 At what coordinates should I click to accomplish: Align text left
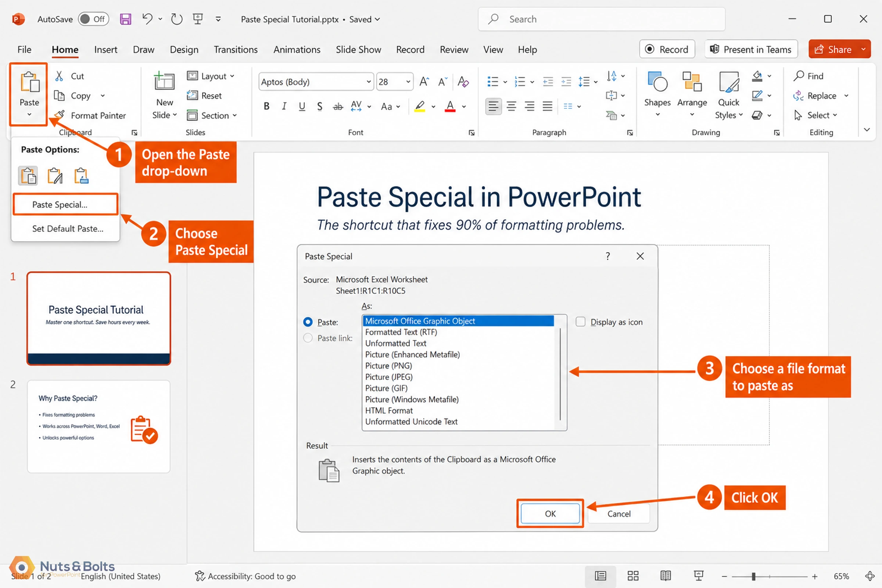pyautogui.click(x=493, y=107)
